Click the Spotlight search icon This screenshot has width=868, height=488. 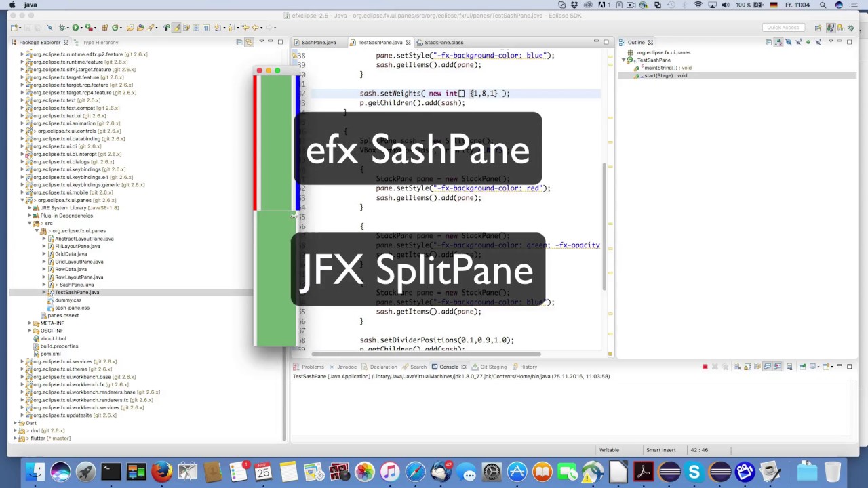(x=823, y=5)
